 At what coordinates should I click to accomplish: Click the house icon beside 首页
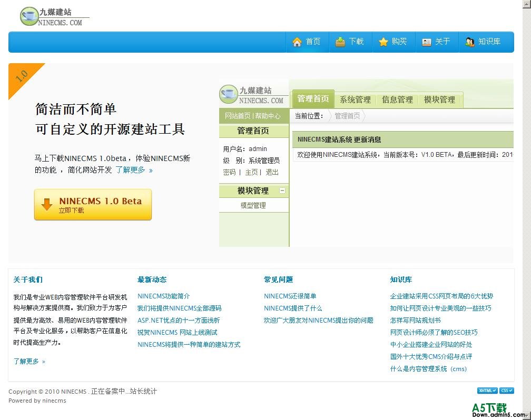click(297, 42)
